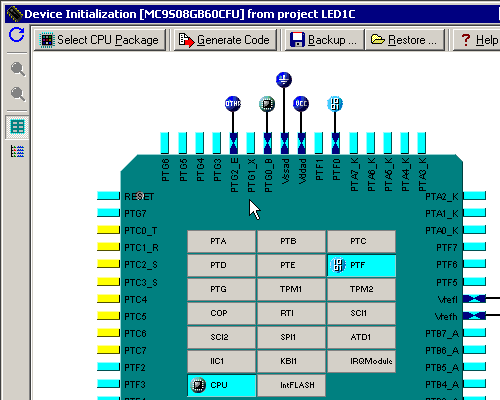Open the SCI2 serial module

(x=221, y=337)
